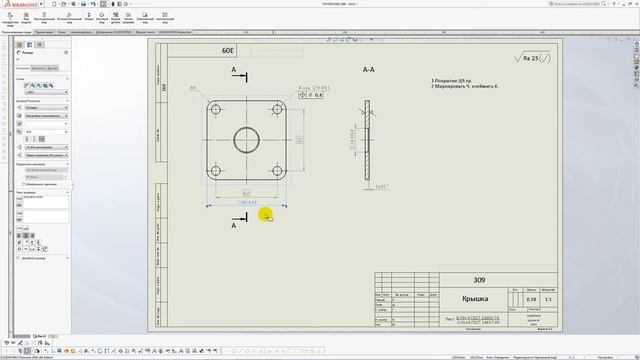Viewport: 640px width, 360px height.
Task: Click the center circle in front view
Action: coord(247,140)
